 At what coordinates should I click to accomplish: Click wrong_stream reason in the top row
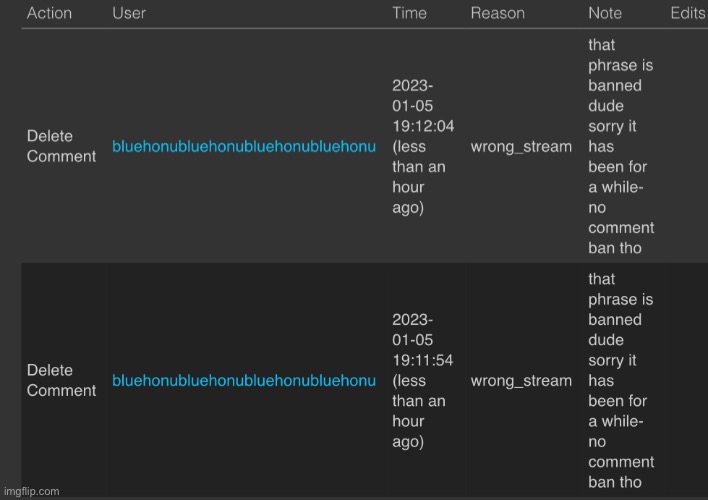pos(521,147)
